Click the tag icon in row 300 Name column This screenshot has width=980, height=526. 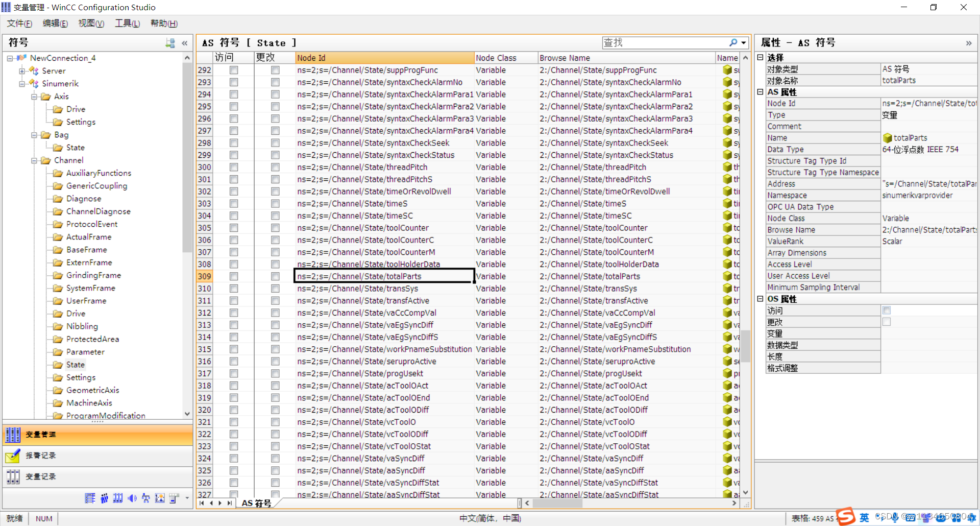click(728, 167)
